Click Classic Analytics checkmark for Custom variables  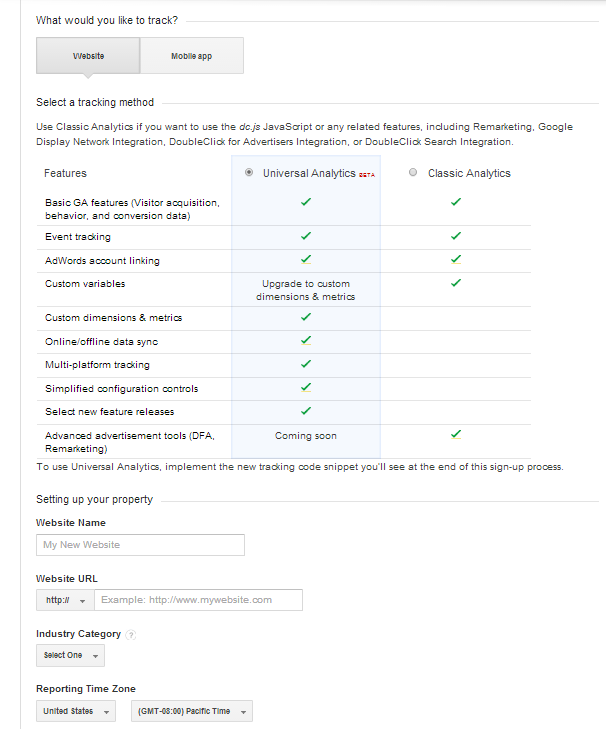(455, 284)
